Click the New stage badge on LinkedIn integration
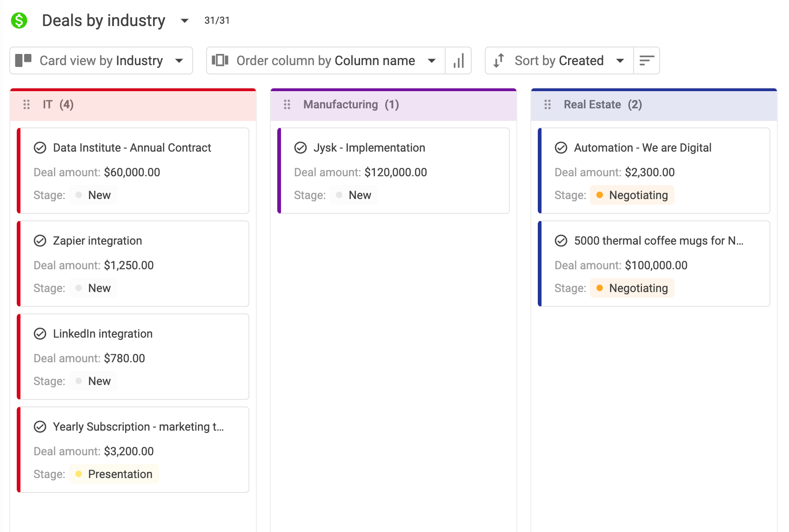The image size is (789, 532). point(93,381)
